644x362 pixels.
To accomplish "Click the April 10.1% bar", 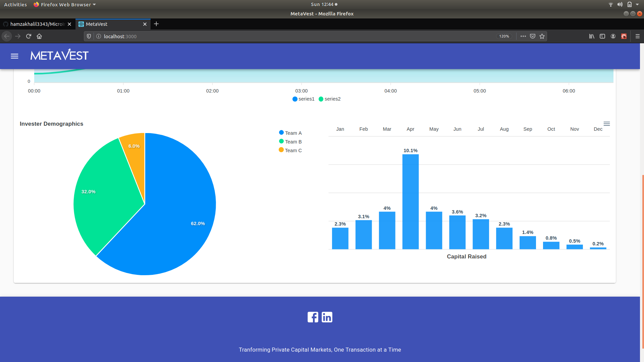I will tap(410, 201).
